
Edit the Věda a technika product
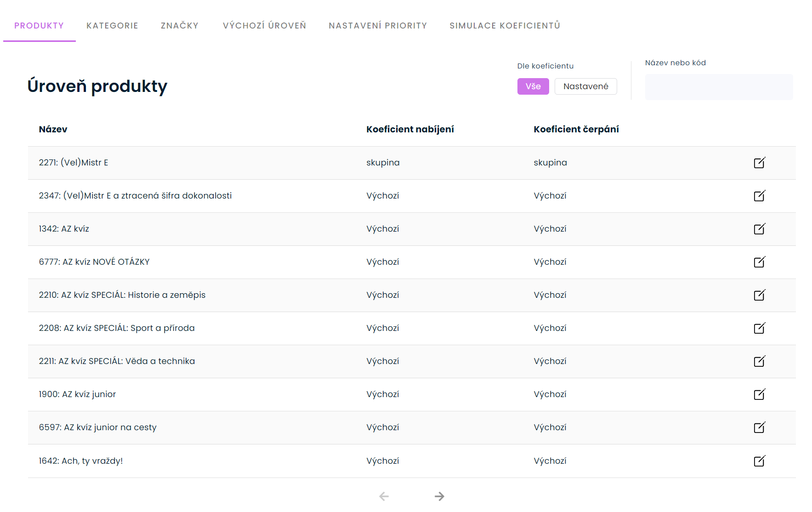759,361
